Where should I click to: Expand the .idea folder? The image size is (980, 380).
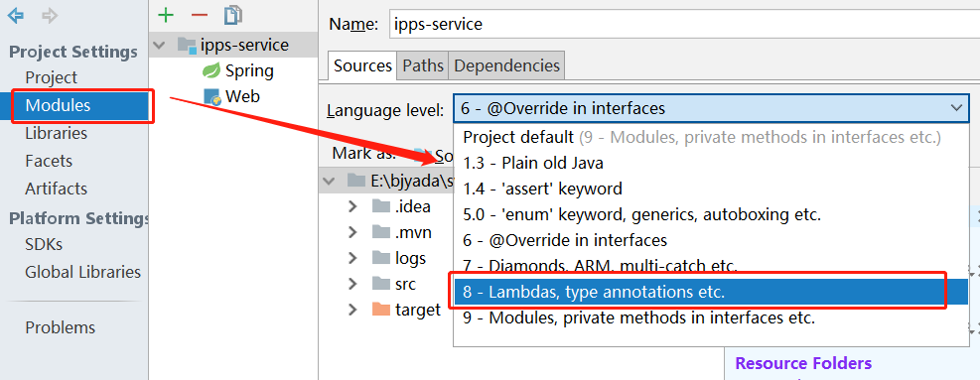point(352,206)
